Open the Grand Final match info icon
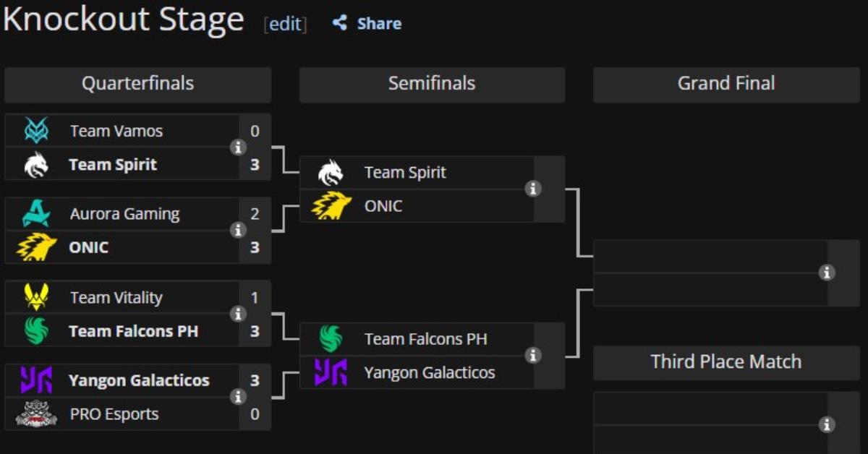The image size is (868, 454). [827, 273]
